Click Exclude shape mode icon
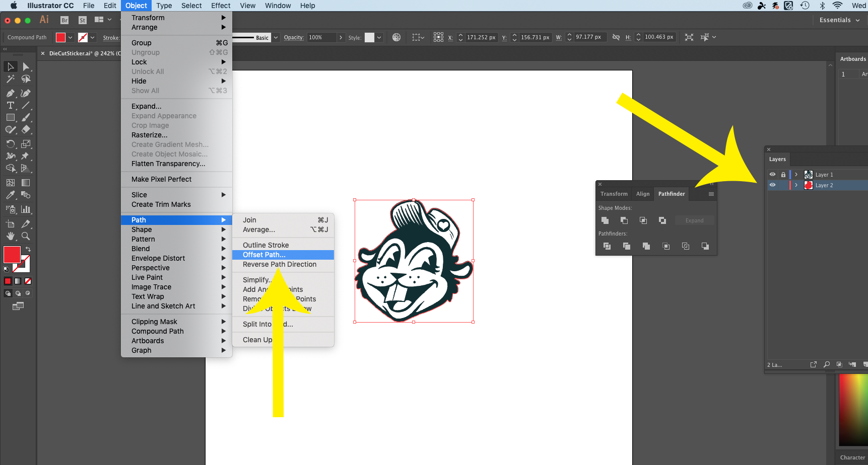 pos(662,220)
